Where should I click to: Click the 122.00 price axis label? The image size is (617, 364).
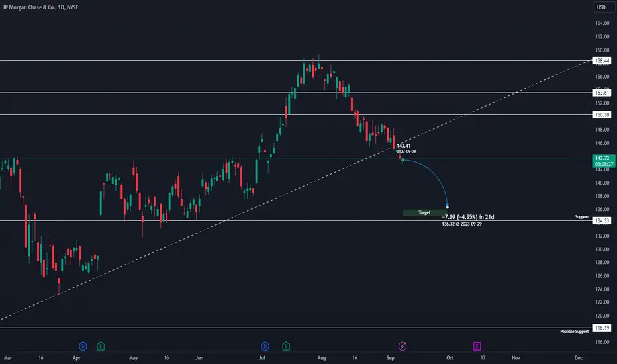click(x=602, y=302)
